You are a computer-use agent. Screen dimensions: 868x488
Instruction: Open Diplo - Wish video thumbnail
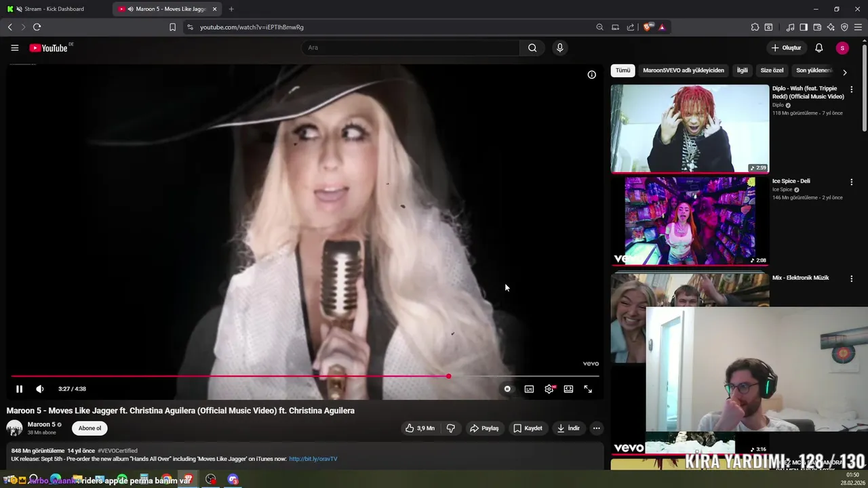(x=690, y=129)
